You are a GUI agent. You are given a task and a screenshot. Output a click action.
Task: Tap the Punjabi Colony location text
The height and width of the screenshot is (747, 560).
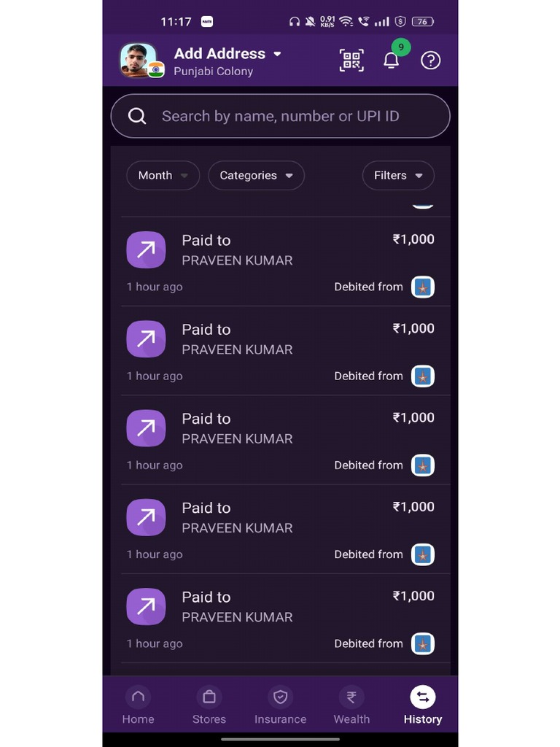coord(213,71)
